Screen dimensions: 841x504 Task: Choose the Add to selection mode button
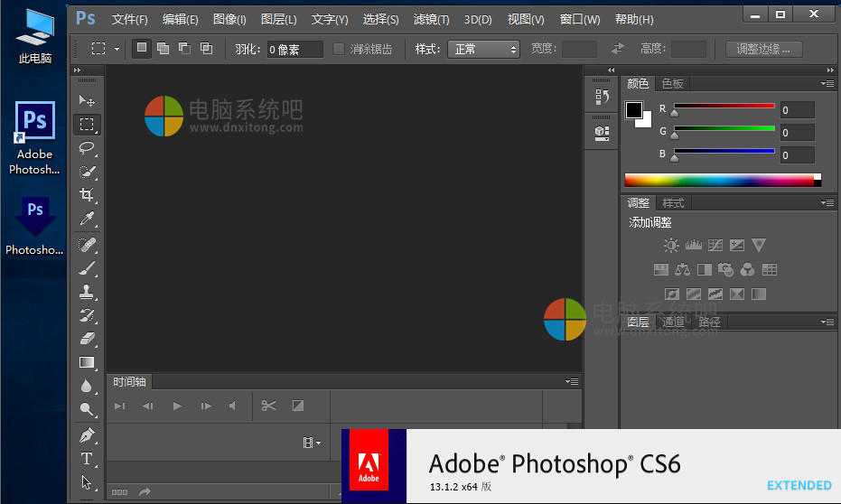pyautogui.click(x=163, y=49)
